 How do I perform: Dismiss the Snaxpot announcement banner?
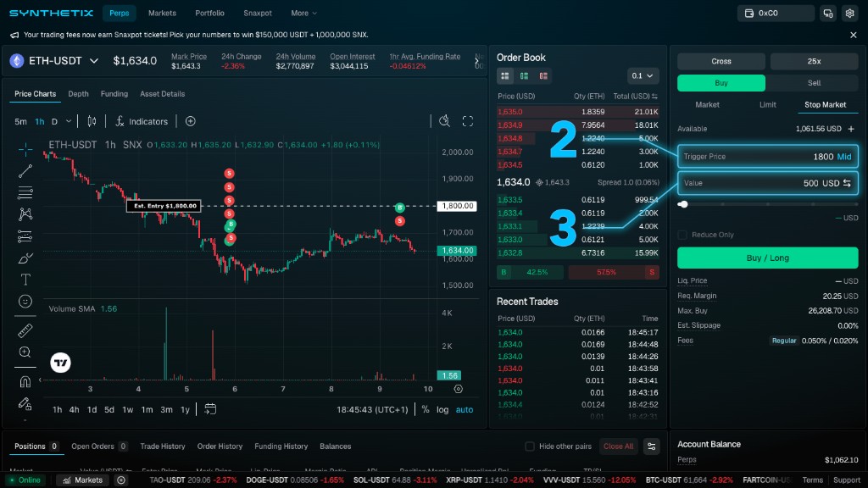pos(854,35)
